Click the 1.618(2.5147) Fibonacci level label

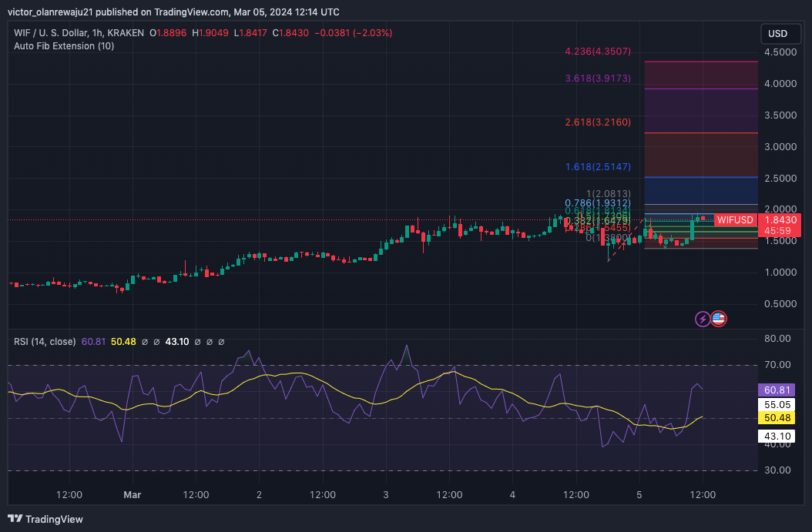click(x=598, y=166)
